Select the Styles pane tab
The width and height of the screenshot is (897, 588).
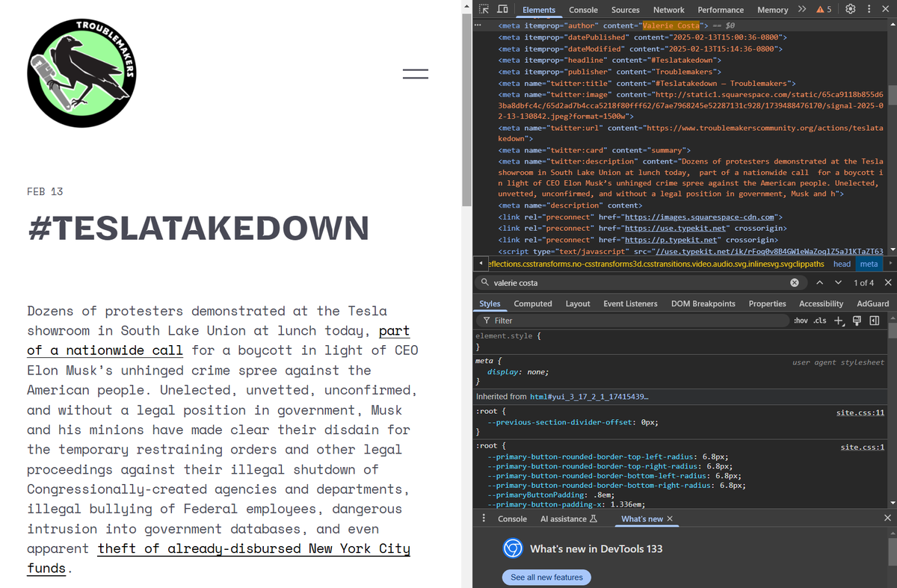490,303
